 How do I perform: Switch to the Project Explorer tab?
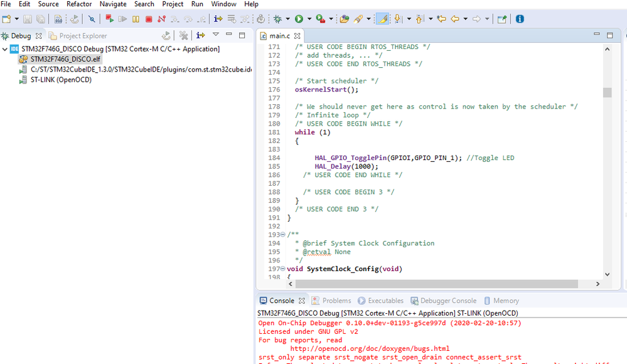click(x=78, y=36)
